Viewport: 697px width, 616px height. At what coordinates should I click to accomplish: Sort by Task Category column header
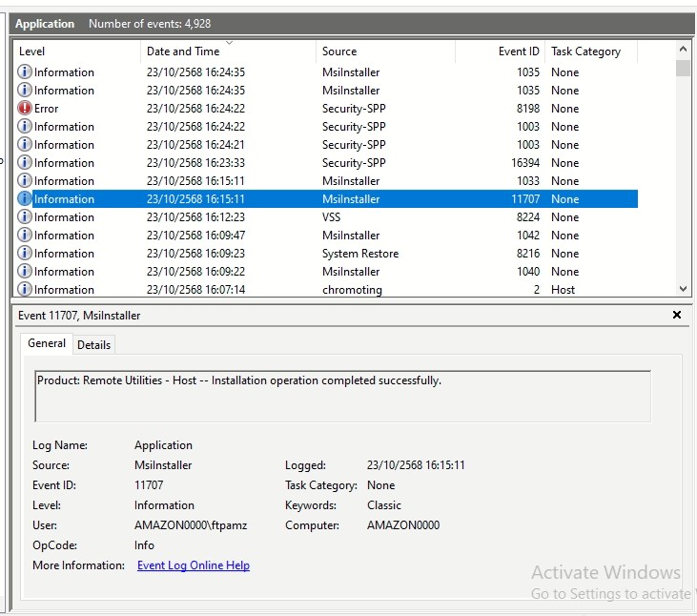pyautogui.click(x=591, y=51)
